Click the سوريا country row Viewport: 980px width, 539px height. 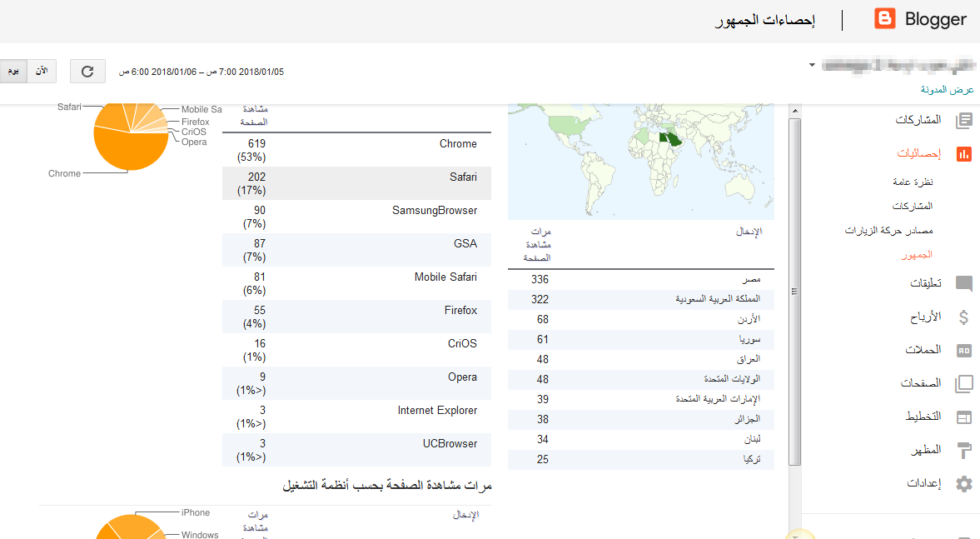click(x=640, y=340)
